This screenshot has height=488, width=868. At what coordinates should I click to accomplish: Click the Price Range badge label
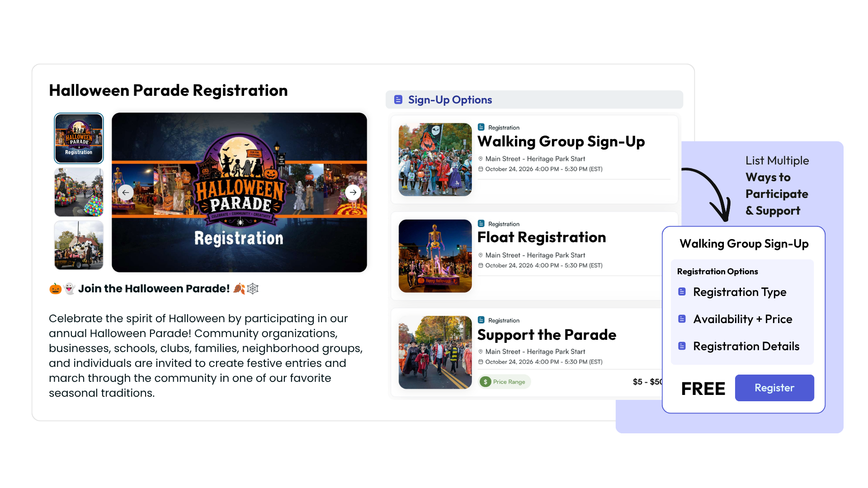point(509,382)
